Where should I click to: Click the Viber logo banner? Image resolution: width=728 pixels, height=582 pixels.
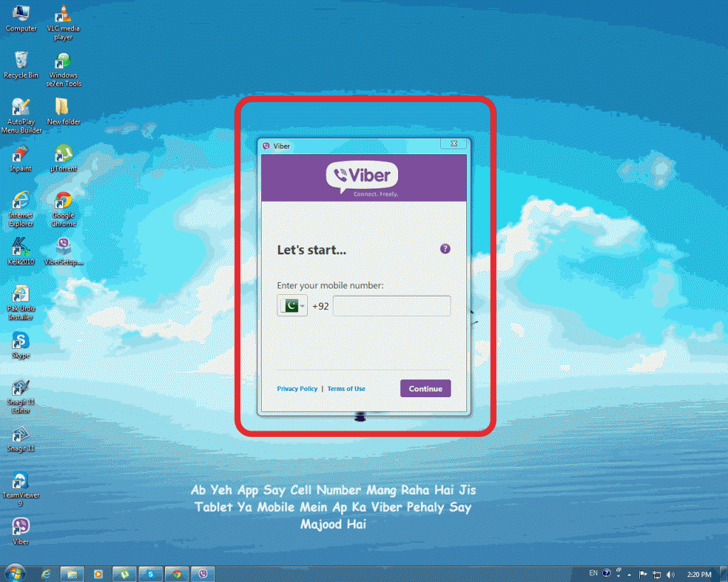pyautogui.click(x=363, y=178)
